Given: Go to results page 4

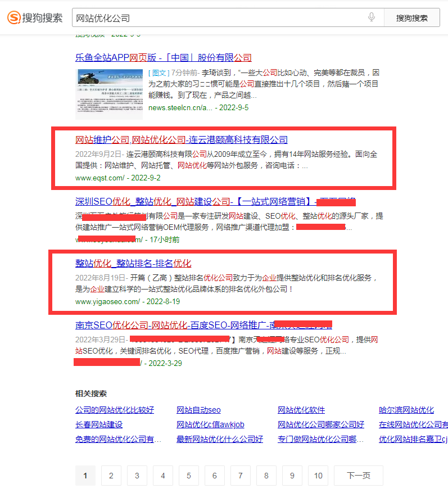Looking at the screenshot, I should (x=163, y=476).
